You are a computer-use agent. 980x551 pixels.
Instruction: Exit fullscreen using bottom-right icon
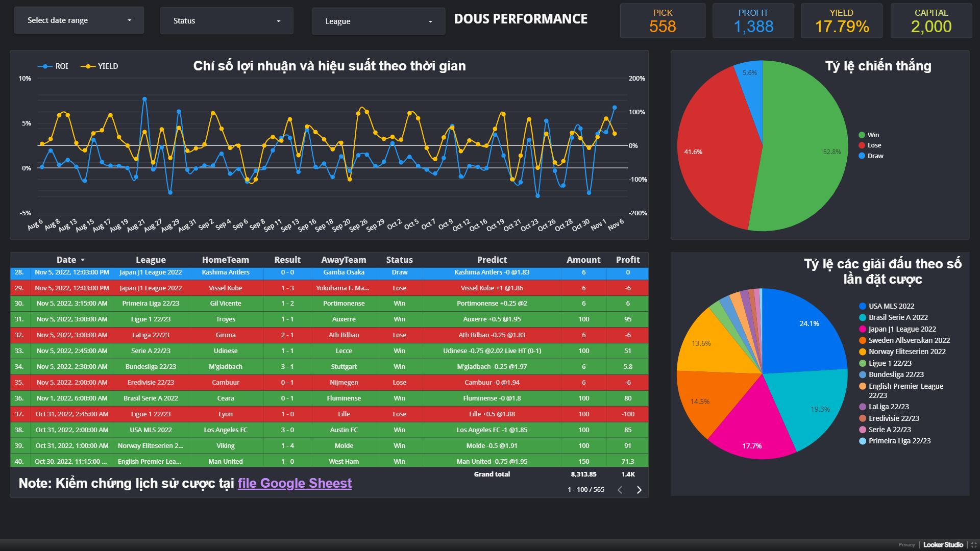pyautogui.click(x=973, y=545)
